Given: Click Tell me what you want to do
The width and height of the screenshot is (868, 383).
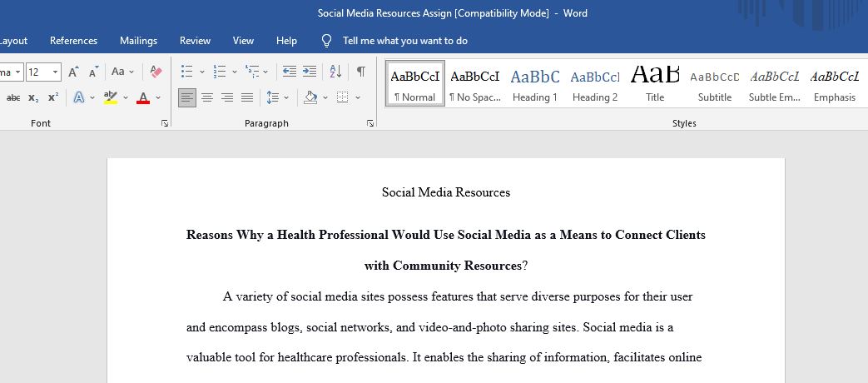Looking at the screenshot, I should (x=405, y=41).
